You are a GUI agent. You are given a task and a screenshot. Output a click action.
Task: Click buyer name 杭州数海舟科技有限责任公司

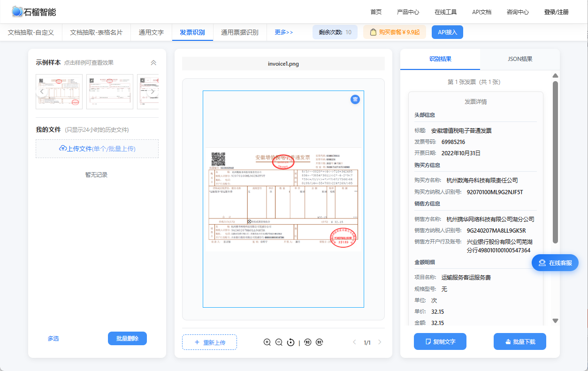pyautogui.click(x=482, y=180)
